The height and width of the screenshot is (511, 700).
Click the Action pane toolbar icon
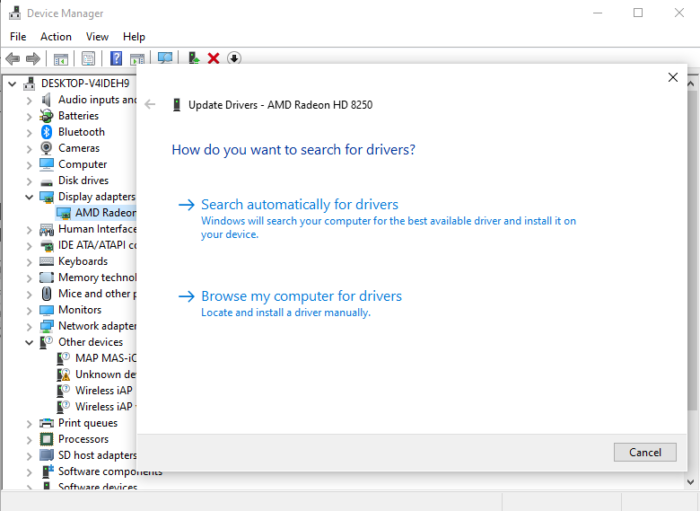(x=137, y=58)
